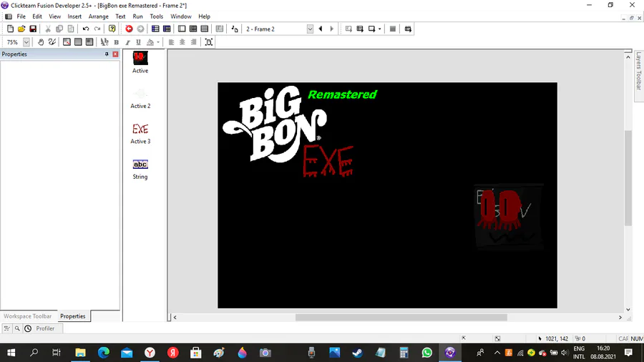This screenshot has height=362, width=644.
Task: Save the application with floppy icon
Action: click(x=33, y=29)
